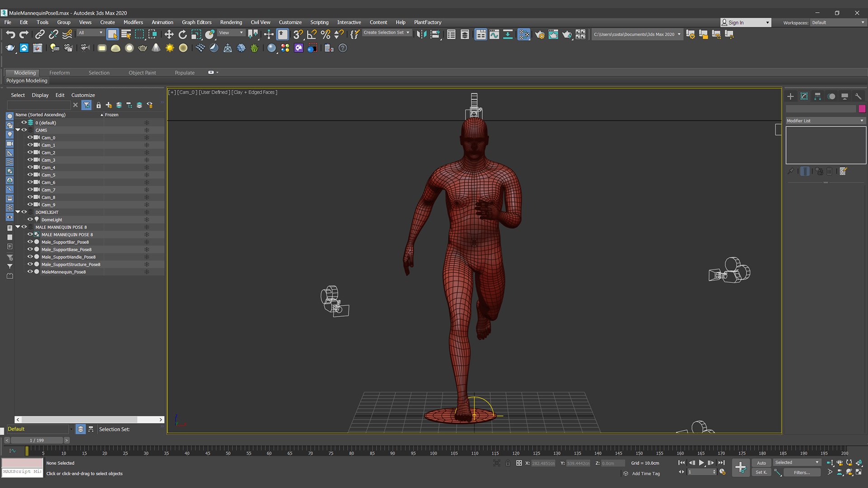Image resolution: width=868 pixels, height=488 pixels.
Task: Open the Workspaces Default dropdown
Action: coord(838,23)
